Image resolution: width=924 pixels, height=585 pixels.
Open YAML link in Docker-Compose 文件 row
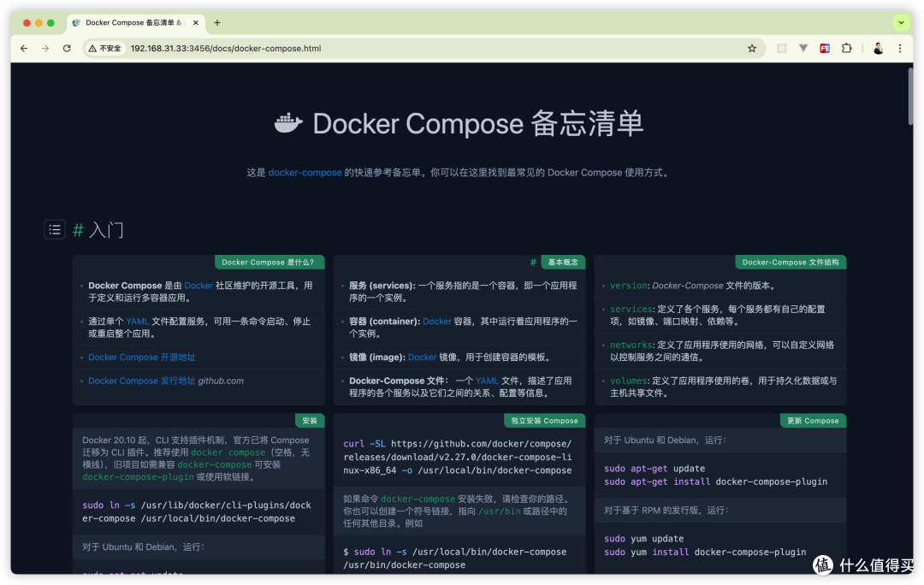(487, 381)
